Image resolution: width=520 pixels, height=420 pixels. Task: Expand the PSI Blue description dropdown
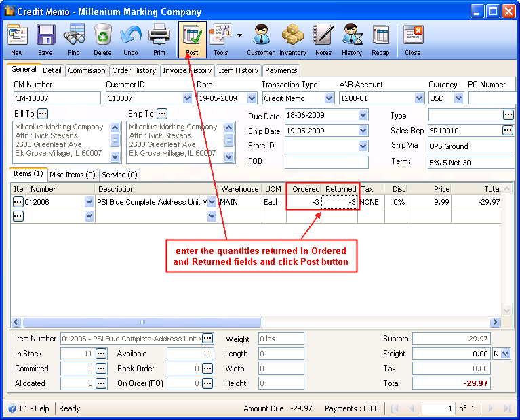(x=212, y=202)
